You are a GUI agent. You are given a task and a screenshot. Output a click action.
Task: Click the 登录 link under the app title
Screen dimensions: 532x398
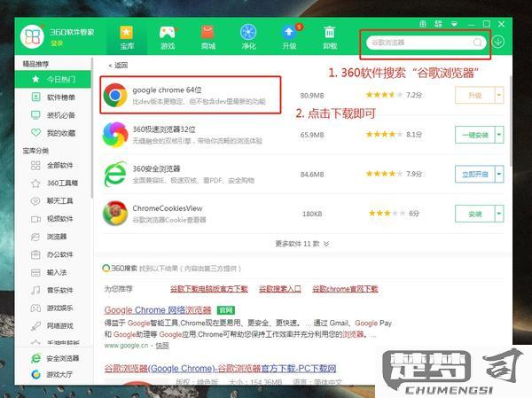pyautogui.click(x=57, y=43)
